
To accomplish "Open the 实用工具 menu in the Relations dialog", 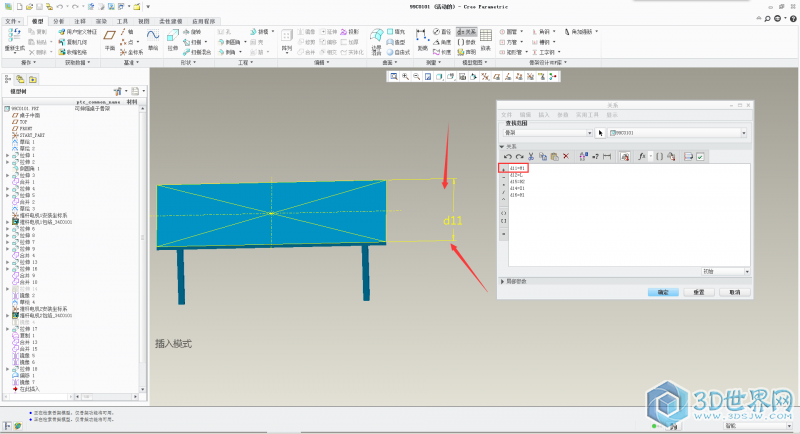I will tap(587, 115).
